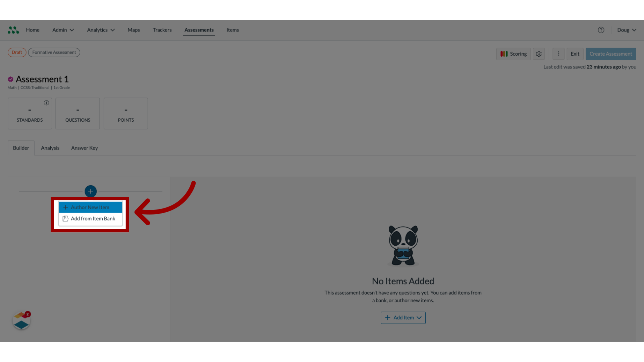Toggle the Draft status badge

pyautogui.click(x=17, y=52)
